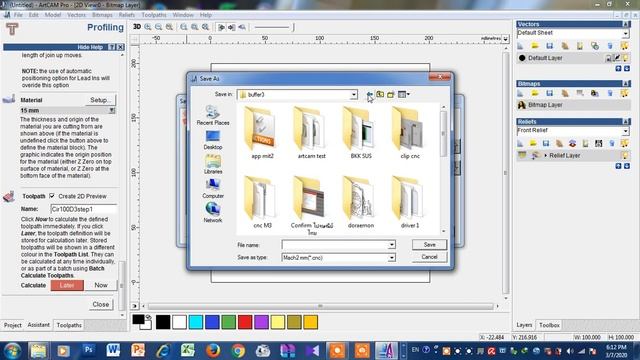Click Calculate Later button

[x=67, y=285]
